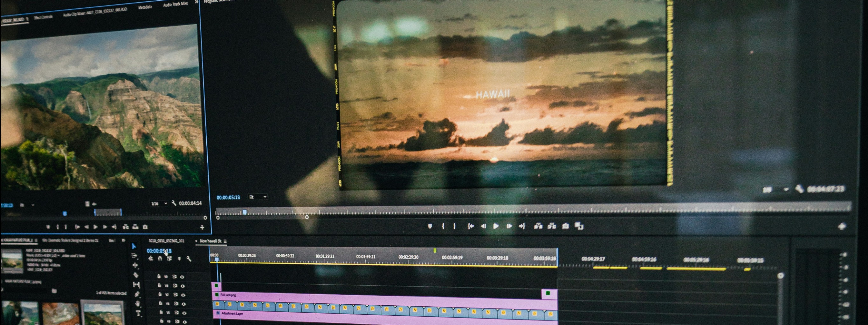Toggle V7 track output eye
The image size is (868, 325).
tap(183, 295)
